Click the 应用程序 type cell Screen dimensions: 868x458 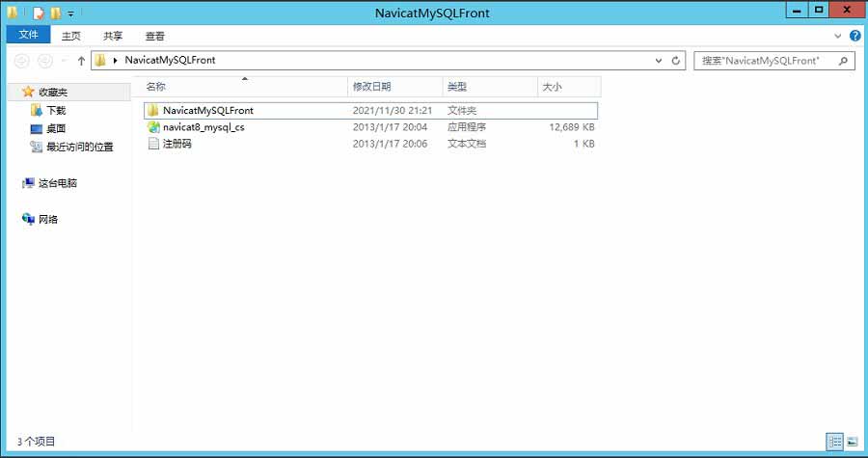[x=467, y=127]
